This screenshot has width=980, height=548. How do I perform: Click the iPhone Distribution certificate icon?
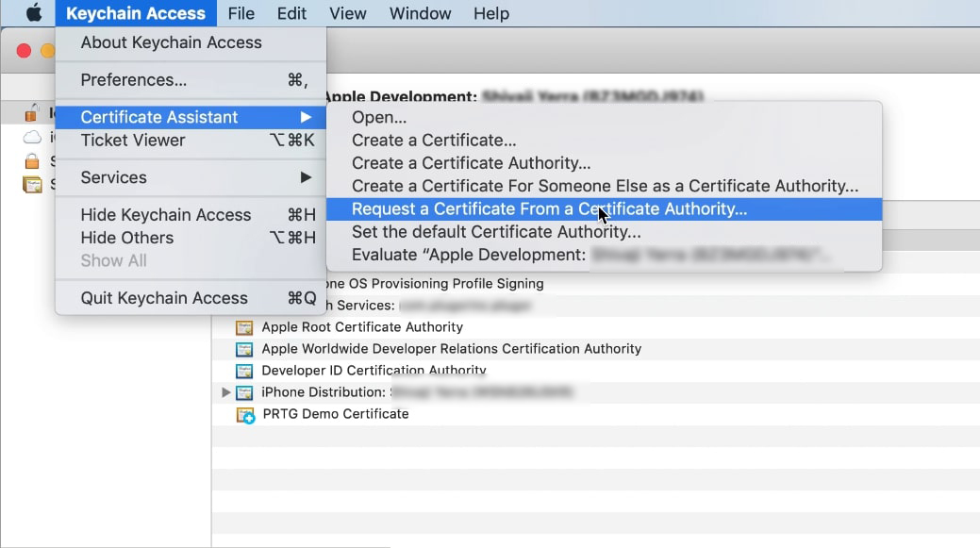click(244, 392)
